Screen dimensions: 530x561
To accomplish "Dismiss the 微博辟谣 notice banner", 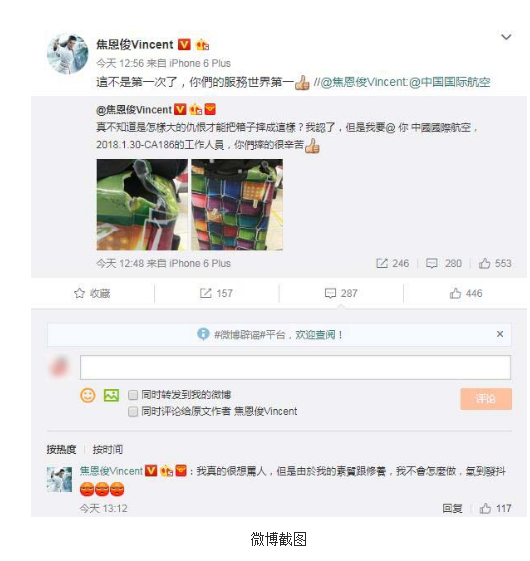I will coord(500,334).
